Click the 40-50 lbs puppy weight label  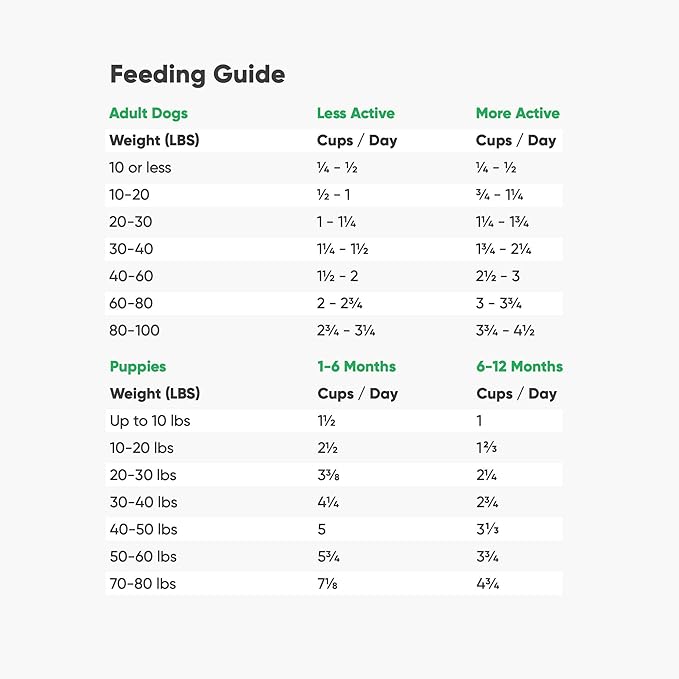pyautogui.click(x=143, y=529)
